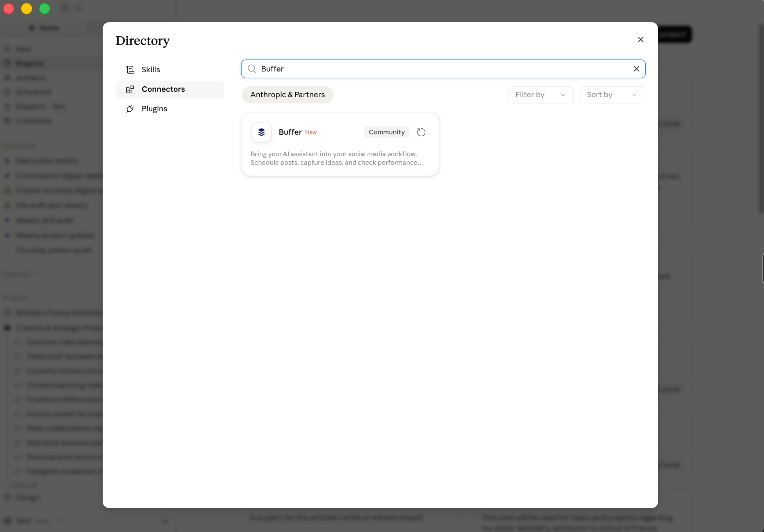Expand the Sort by dropdown
The image size is (764, 532).
612,95
